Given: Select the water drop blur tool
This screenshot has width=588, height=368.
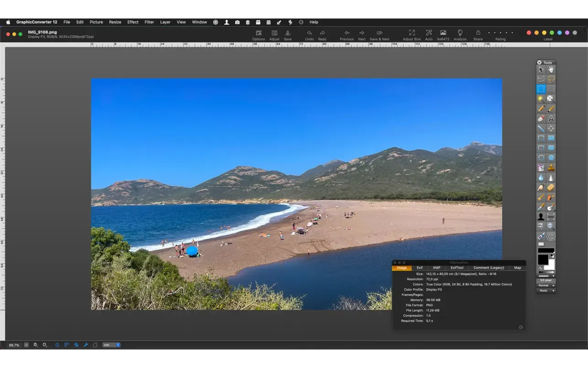Looking at the screenshot, I should click(541, 178).
